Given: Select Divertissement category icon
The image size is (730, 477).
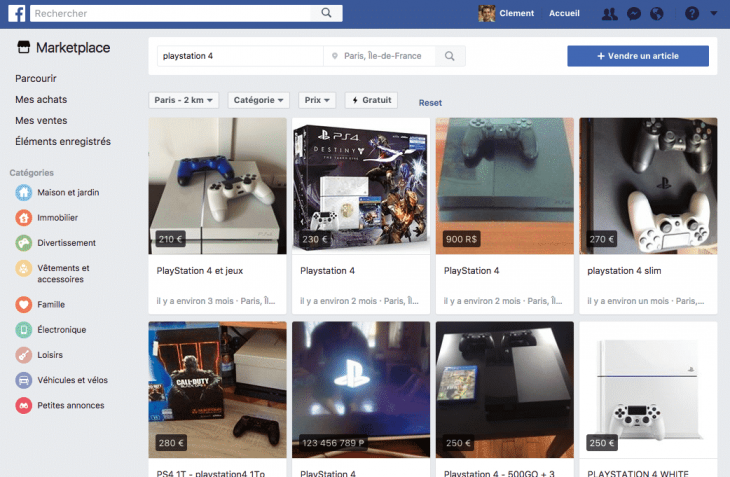Looking at the screenshot, I should click(24, 242).
